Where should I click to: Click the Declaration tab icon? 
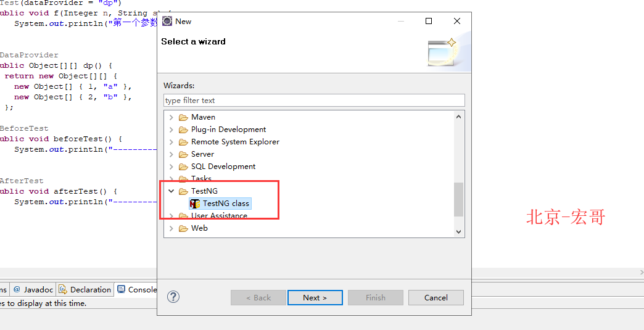(63, 290)
